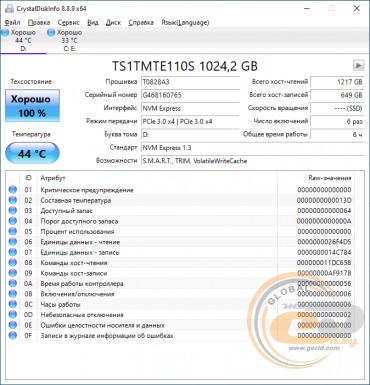
Task: Open the Сервис menu
Action: coord(68,22)
